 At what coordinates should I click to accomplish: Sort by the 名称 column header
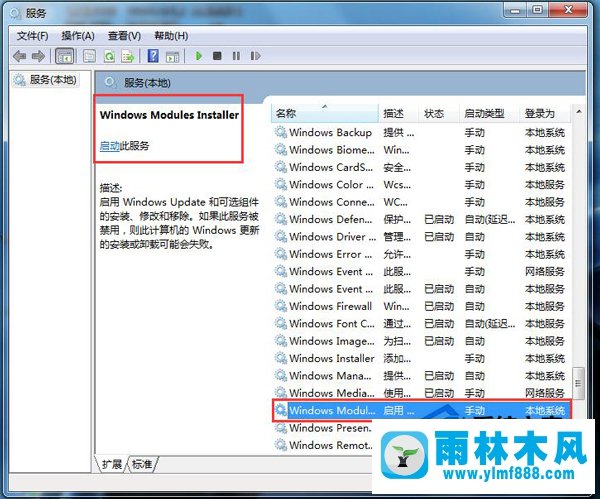click(325, 113)
